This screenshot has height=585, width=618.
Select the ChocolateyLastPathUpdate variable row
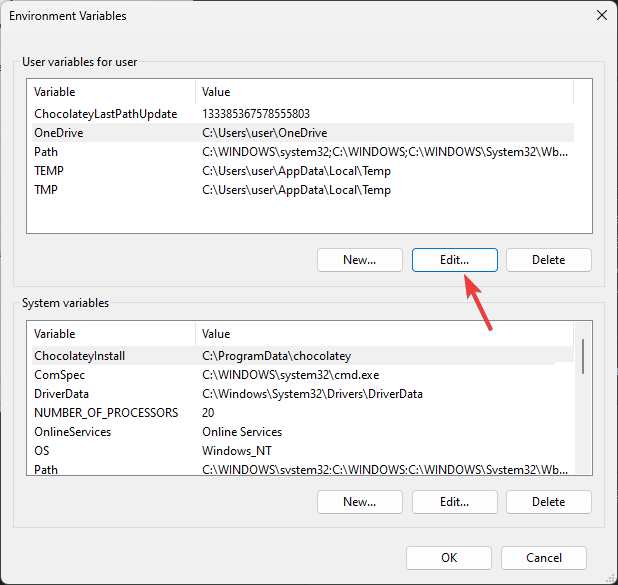coord(105,114)
